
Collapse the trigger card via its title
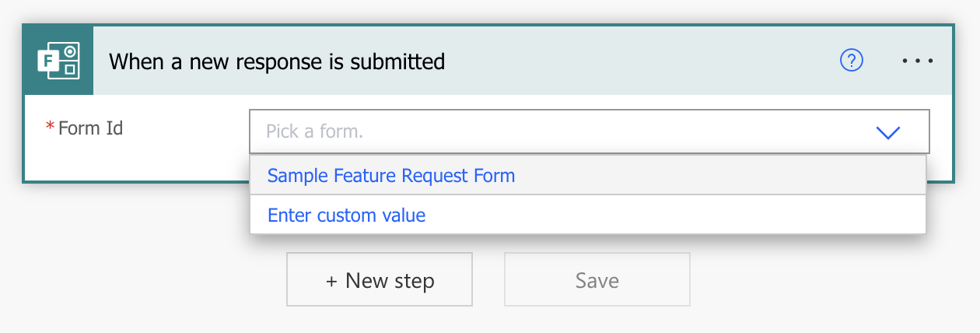point(277,61)
